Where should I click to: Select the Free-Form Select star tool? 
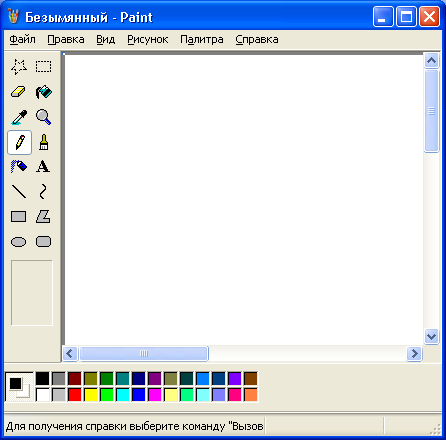coord(19,67)
